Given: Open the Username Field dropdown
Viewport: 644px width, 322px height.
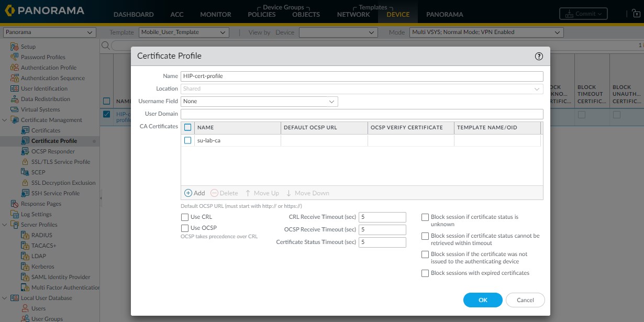Looking at the screenshot, I should 331,101.
